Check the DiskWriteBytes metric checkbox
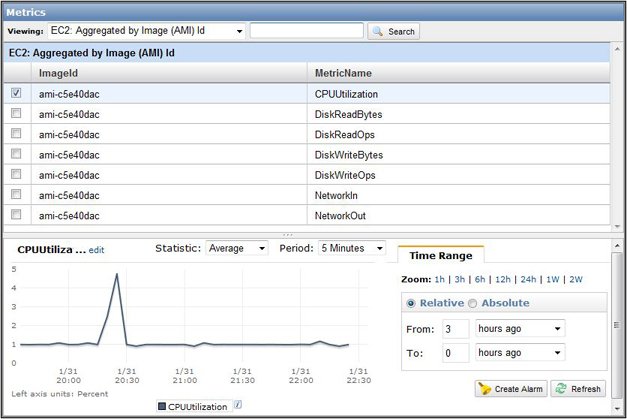The height and width of the screenshot is (419, 627). pos(16,154)
